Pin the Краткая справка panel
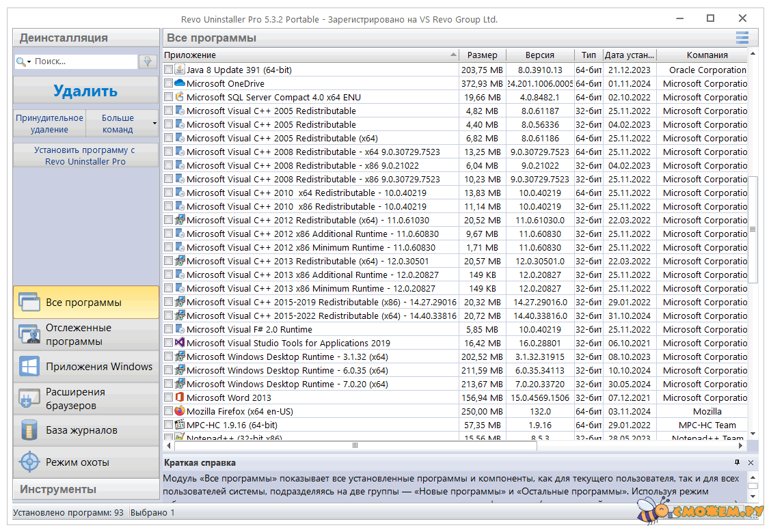Viewport: 771px width, 532px height. coord(737,462)
